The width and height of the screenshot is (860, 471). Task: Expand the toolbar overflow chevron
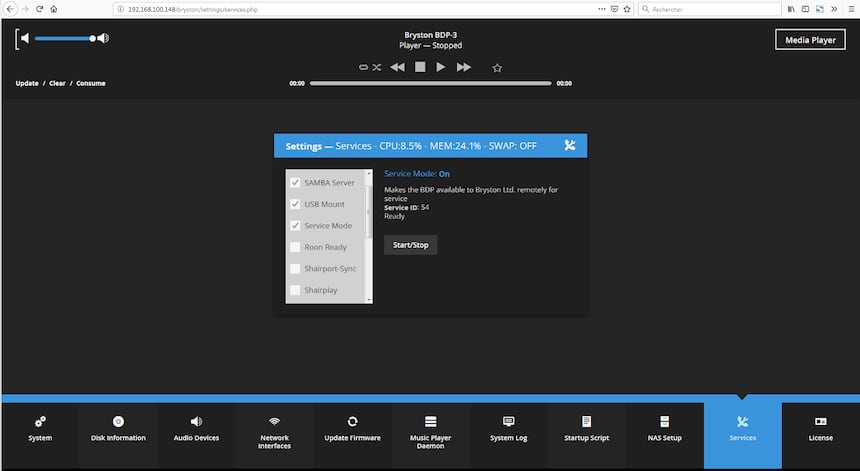[x=834, y=9]
